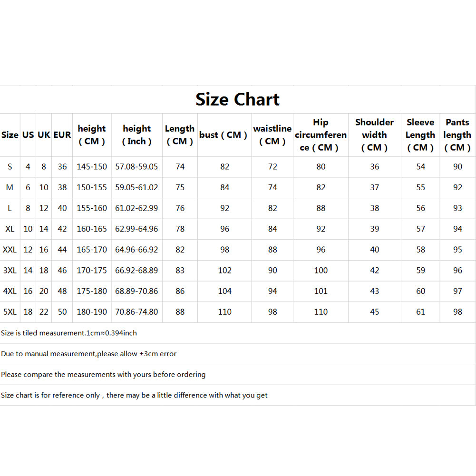Click the Hip circumference (CM) header

[x=321, y=135]
